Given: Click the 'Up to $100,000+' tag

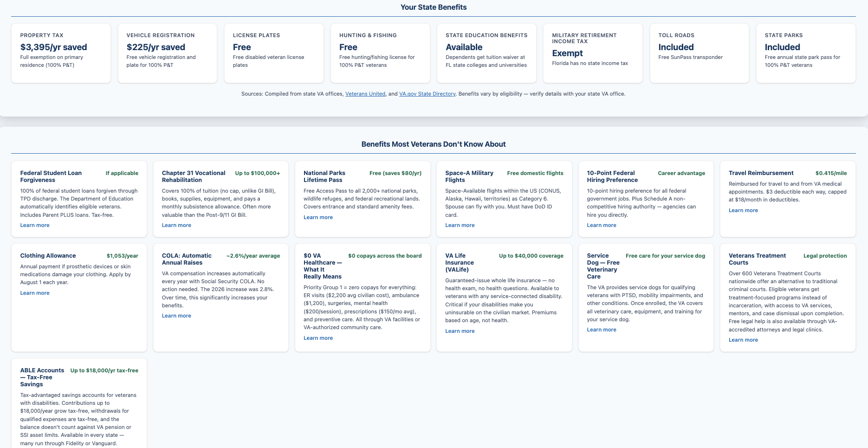Looking at the screenshot, I should 258,173.
